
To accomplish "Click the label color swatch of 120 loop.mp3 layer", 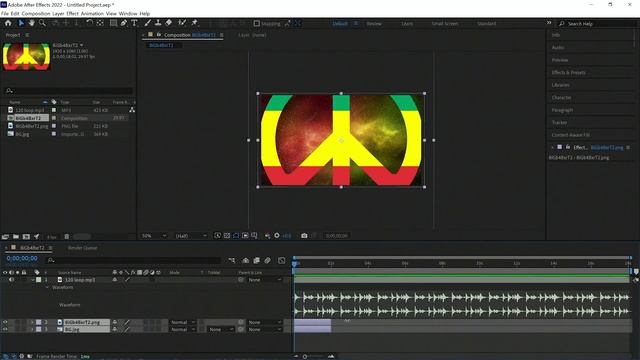I will pyautogui.click(x=38, y=280).
